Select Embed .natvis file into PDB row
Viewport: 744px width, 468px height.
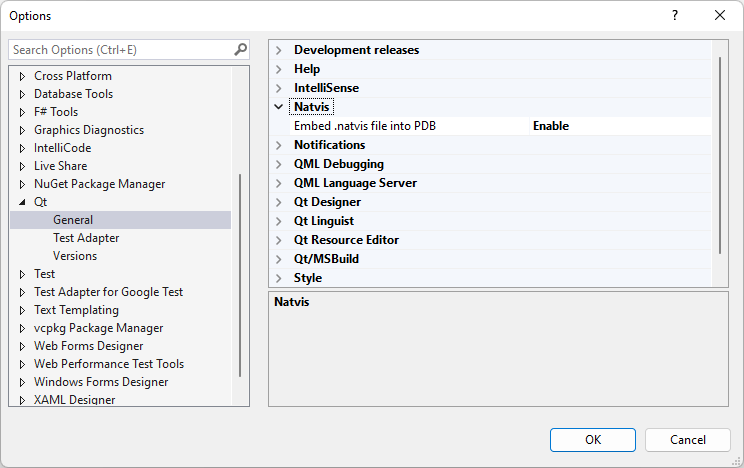pos(500,126)
